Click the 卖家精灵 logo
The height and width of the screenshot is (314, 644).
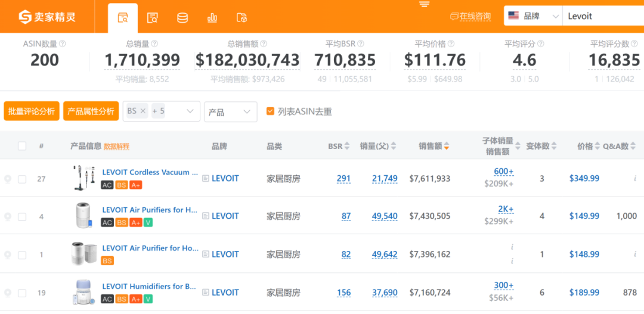pyautogui.click(x=47, y=17)
